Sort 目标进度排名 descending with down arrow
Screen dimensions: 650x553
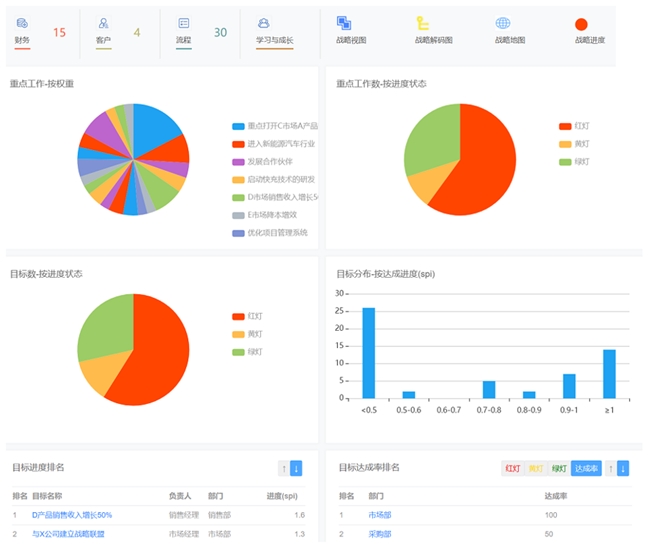click(x=296, y=468)
